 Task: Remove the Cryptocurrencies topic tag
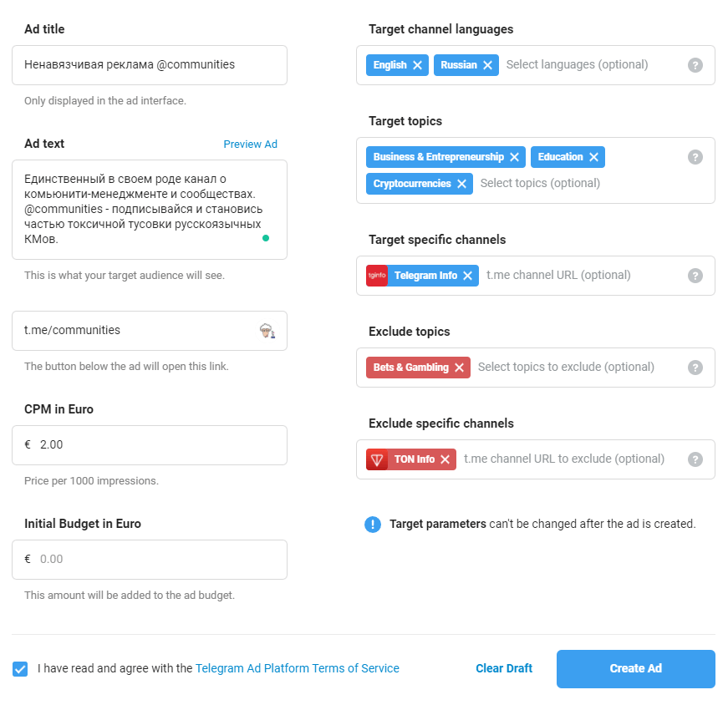point(461,184)
